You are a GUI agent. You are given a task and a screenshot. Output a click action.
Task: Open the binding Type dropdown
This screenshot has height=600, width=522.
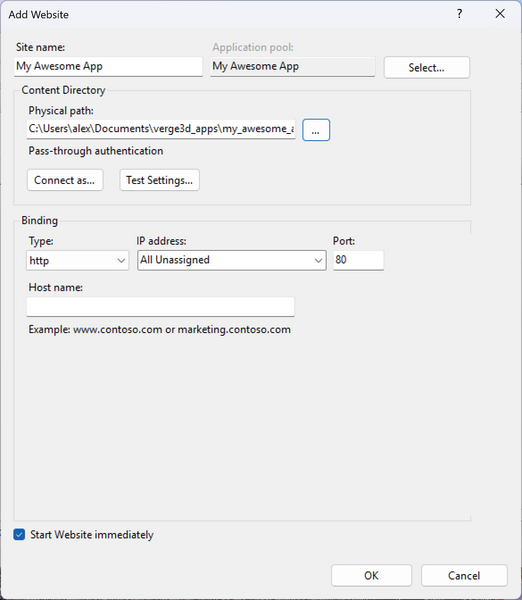click(x=78, y=261)
